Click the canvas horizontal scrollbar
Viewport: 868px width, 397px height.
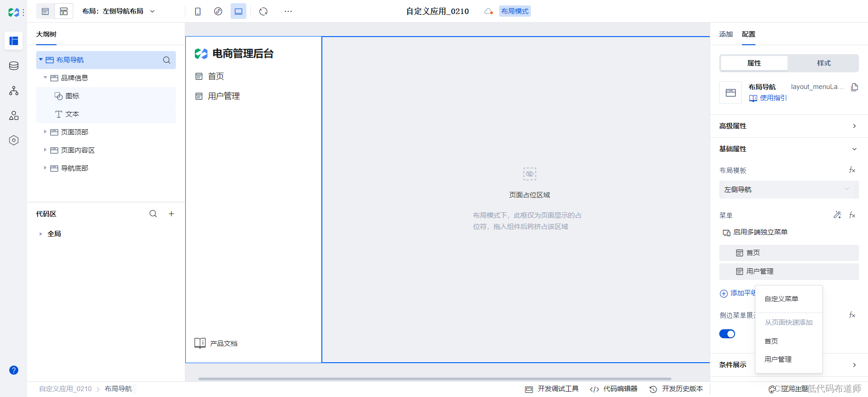click(x=434, y=379)
